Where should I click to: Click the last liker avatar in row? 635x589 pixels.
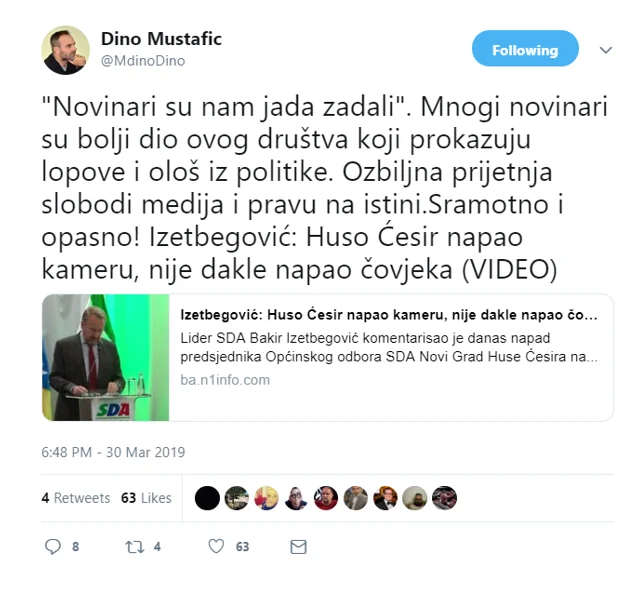pos(444,498)
